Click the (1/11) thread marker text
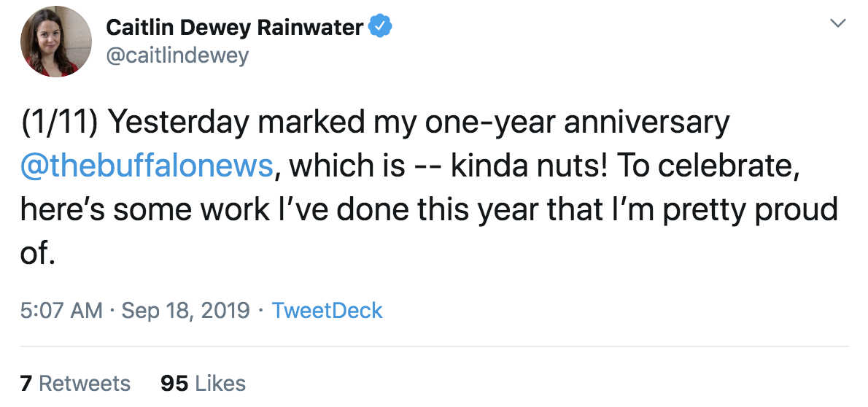The height and width of the screenshot is (407, 868). pos(59,123)
